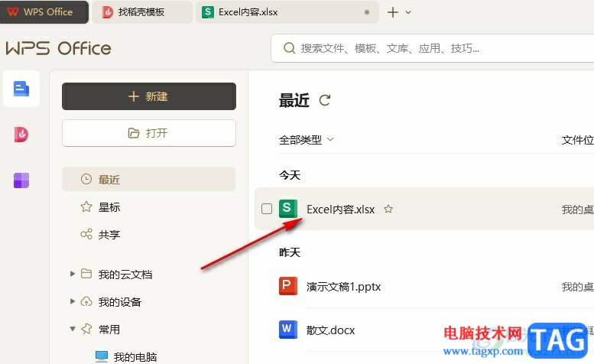Click the blue Word icon of 散文.docx
The height and width of the screenshot is (364, 594).
(288, 330)
